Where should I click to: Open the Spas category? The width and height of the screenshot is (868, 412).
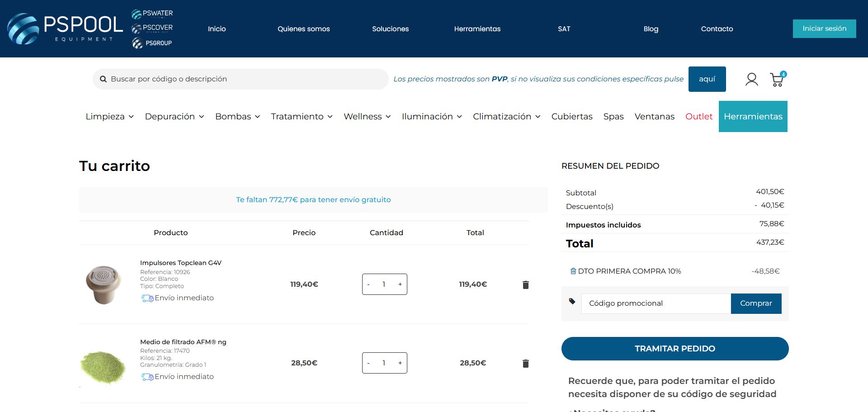[x=613, y=117]
